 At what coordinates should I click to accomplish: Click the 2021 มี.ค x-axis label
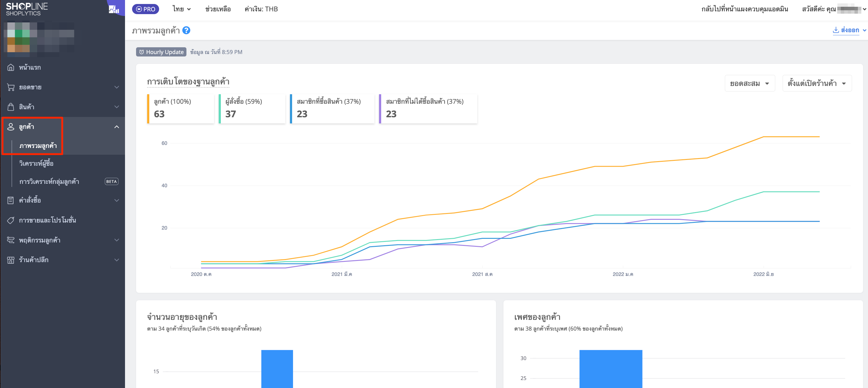point(342,274)
